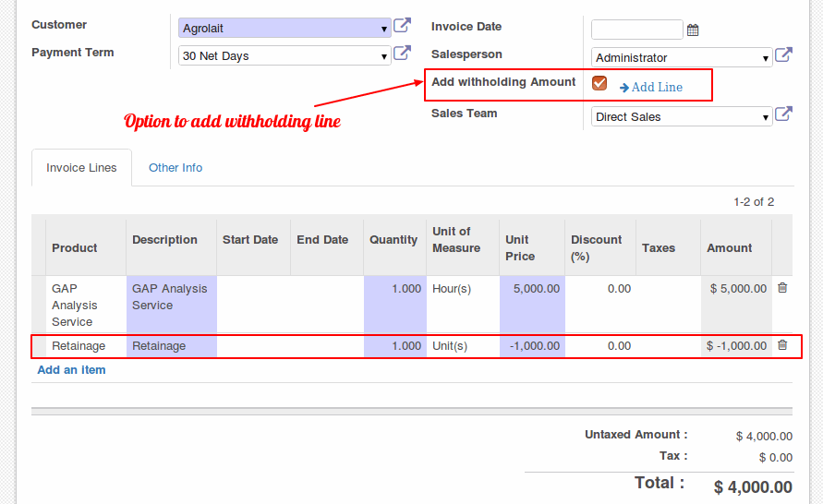The image size is (823, 504).
Task: Open Salesperson external link icon
Action: (x=783, y=54)
